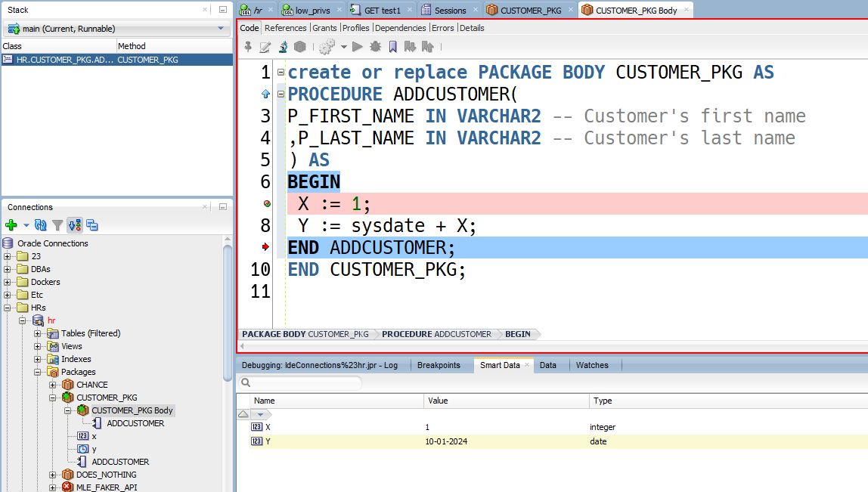The image size is (868, 492).
Task: Open the Profiles sub-tab
Action: [355, 28]
